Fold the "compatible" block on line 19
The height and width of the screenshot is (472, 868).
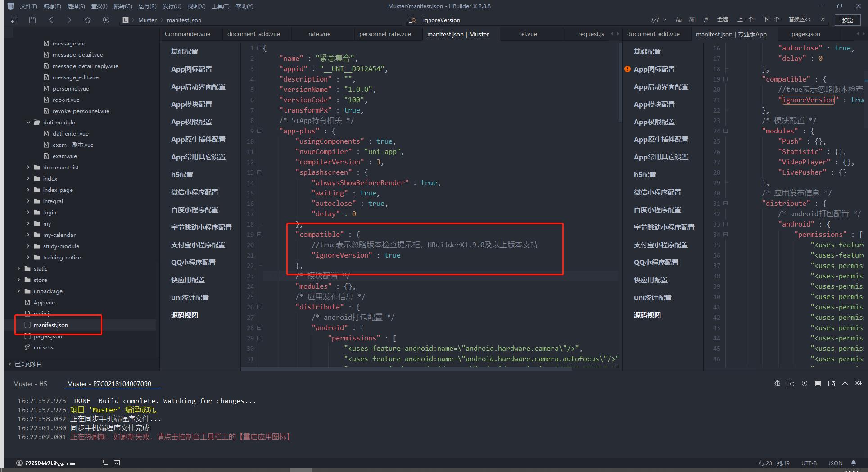tap(259, 235)
